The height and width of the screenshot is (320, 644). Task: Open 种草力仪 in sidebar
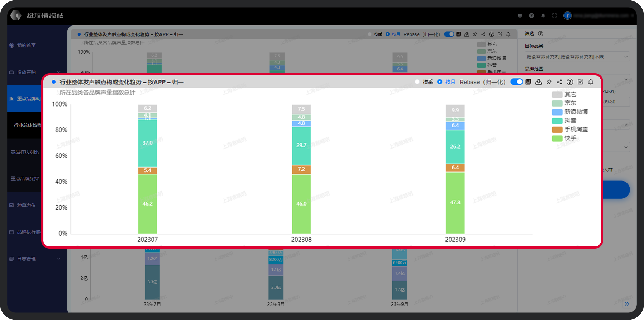27,205
